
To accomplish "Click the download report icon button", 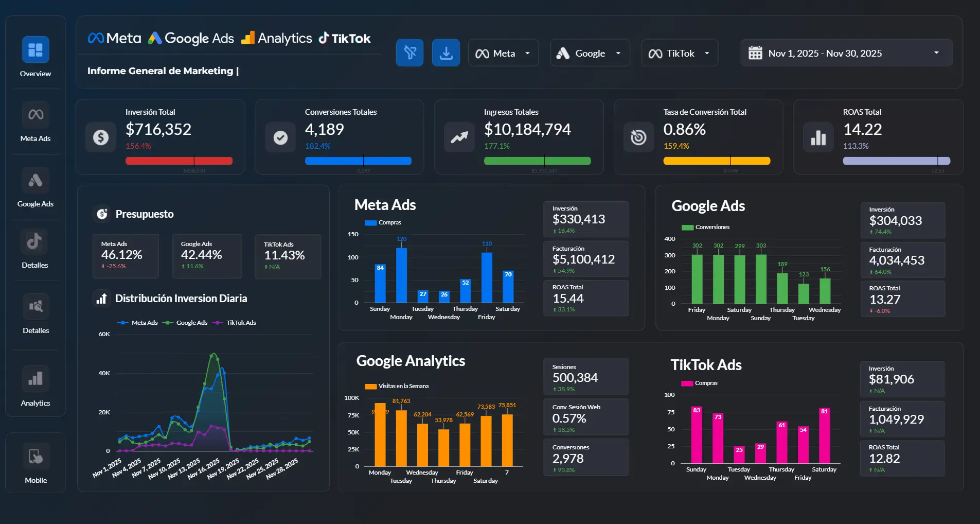I will coord(446,53).
